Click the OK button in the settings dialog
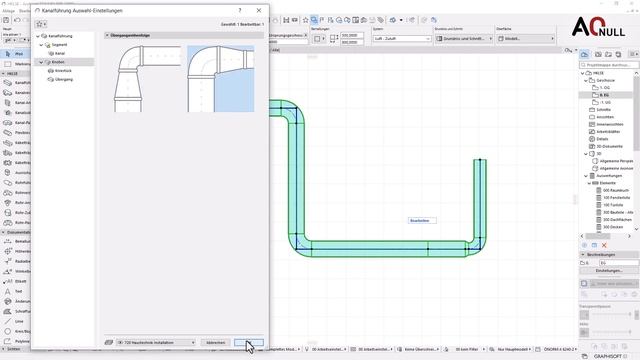This screenshot has height=360, width=640. 249,342
